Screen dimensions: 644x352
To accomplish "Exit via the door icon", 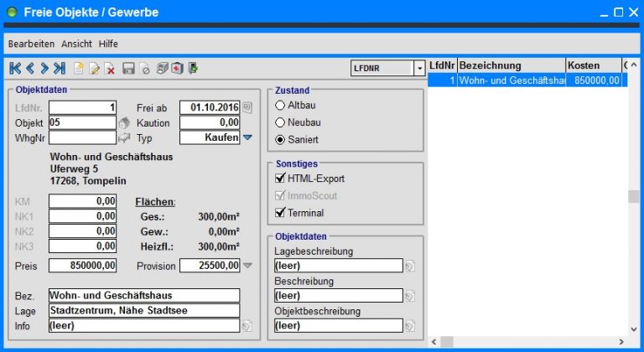I will (193, 68).
